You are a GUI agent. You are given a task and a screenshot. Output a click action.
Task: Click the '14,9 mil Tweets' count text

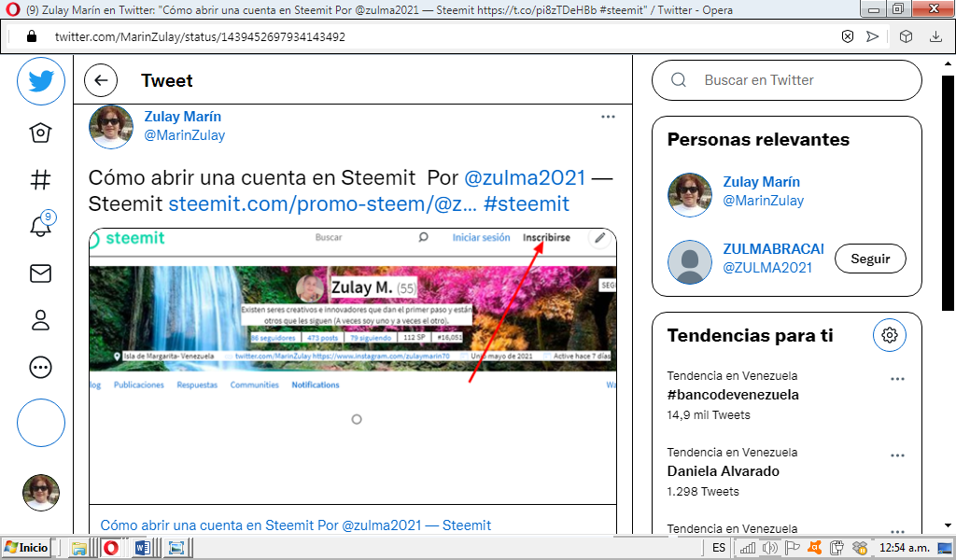[x=709, y=415]
